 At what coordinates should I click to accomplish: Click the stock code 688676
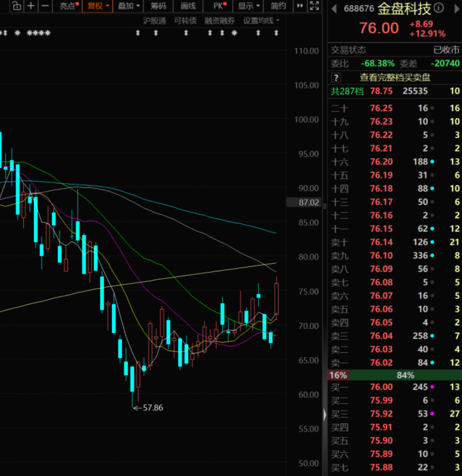(x=359, y=8)
